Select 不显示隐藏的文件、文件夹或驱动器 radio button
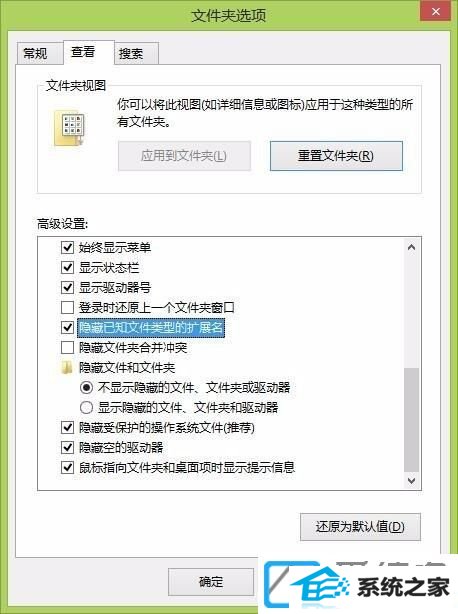Screen dimensions: 458x614 [86, 387]
